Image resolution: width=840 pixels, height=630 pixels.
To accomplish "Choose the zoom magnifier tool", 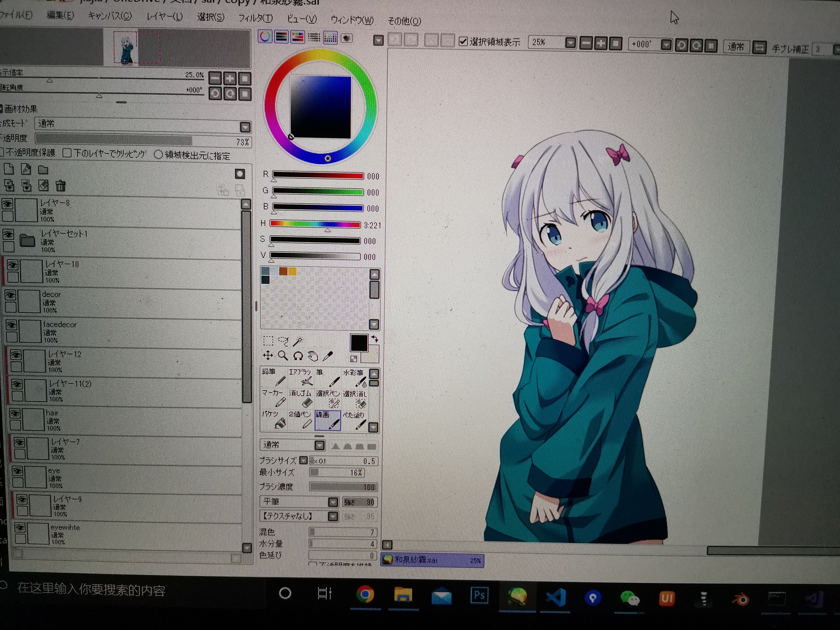I will click(283, 356).
